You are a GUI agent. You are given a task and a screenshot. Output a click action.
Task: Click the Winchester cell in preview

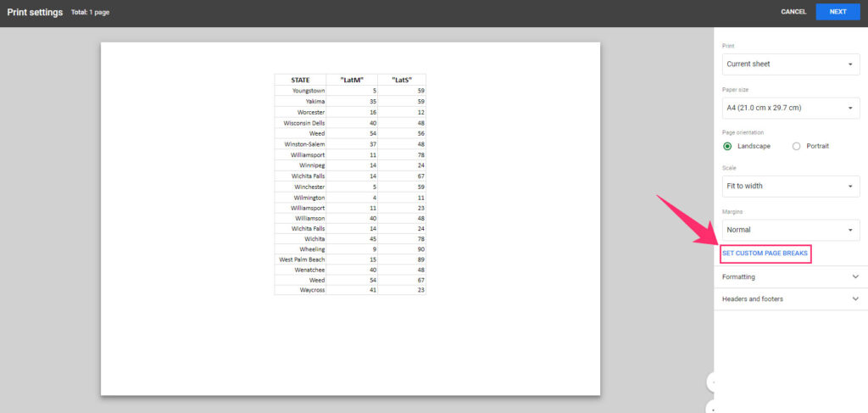(300, 187)
